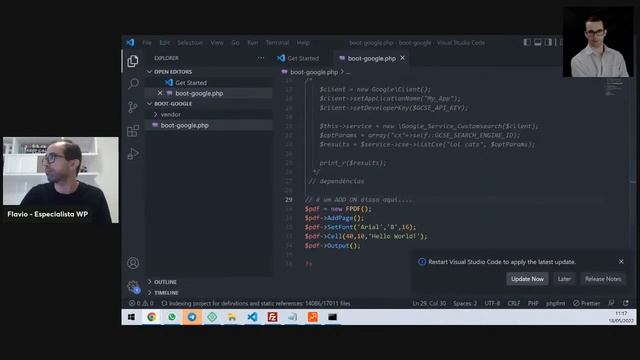
Task: Open the Search view in activity bar
Action: click(x=133, y=84)
